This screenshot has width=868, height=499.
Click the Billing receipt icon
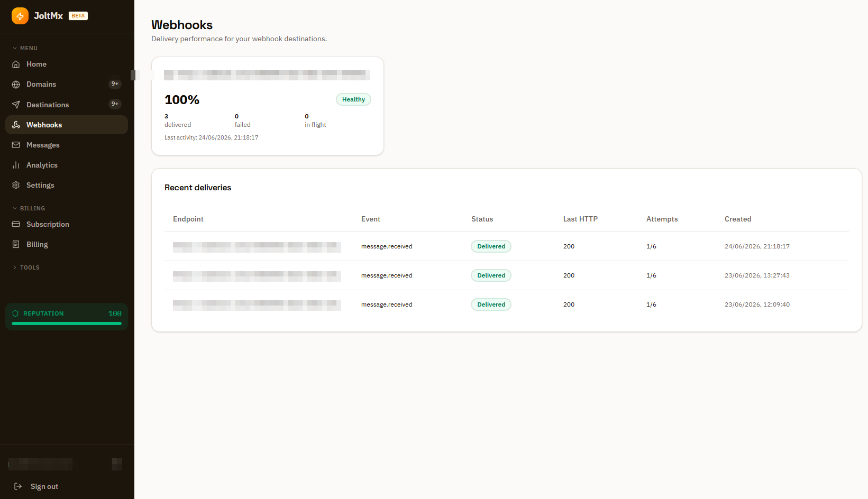click(x=16, y=244)
